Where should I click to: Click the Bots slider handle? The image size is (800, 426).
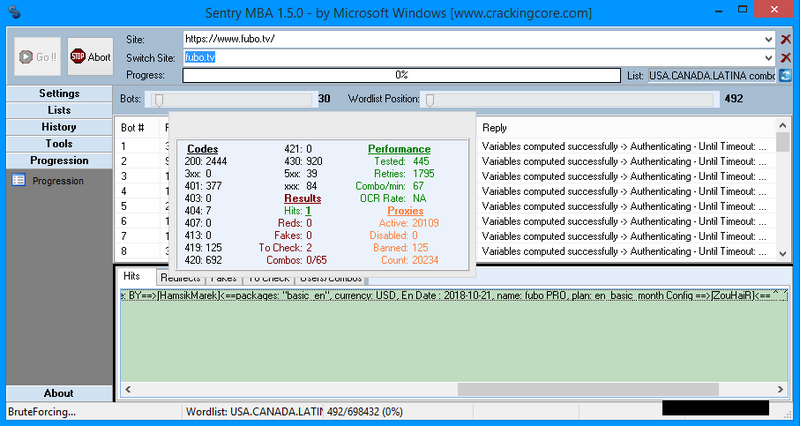point(159,99)
